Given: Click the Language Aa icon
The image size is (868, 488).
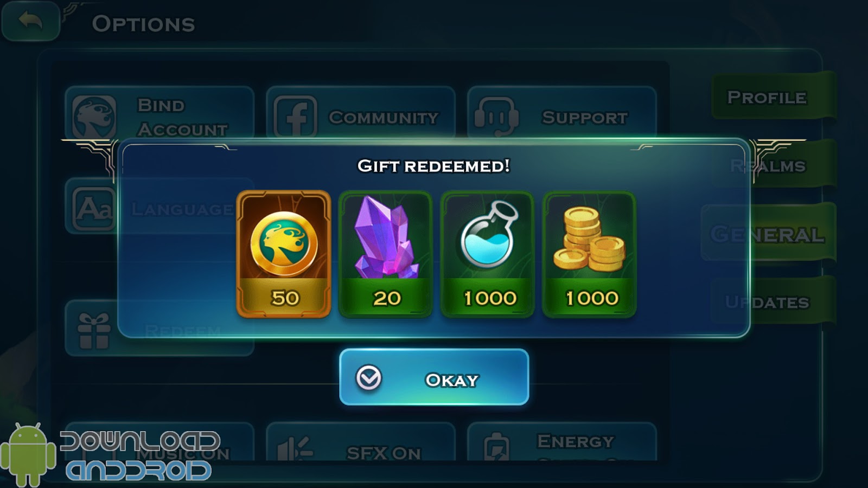Looking at the screenshot, I should click(x=94, y=209).
